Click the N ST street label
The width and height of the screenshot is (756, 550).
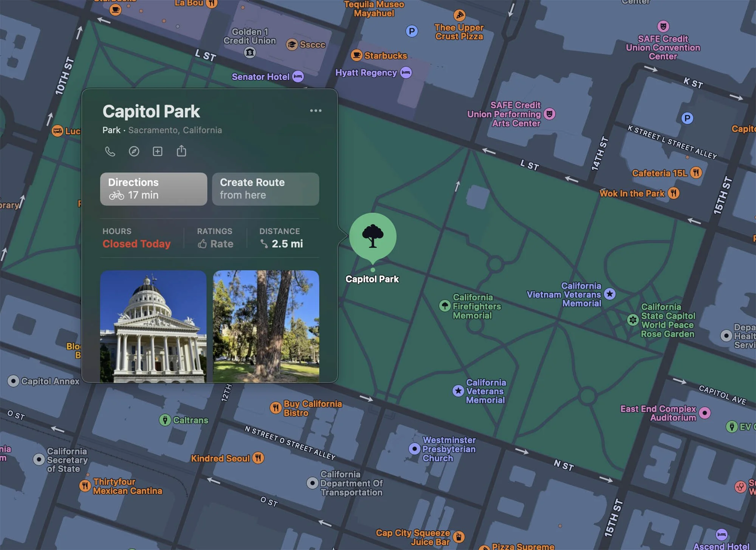pyautogui.click(x=564, y=465)
